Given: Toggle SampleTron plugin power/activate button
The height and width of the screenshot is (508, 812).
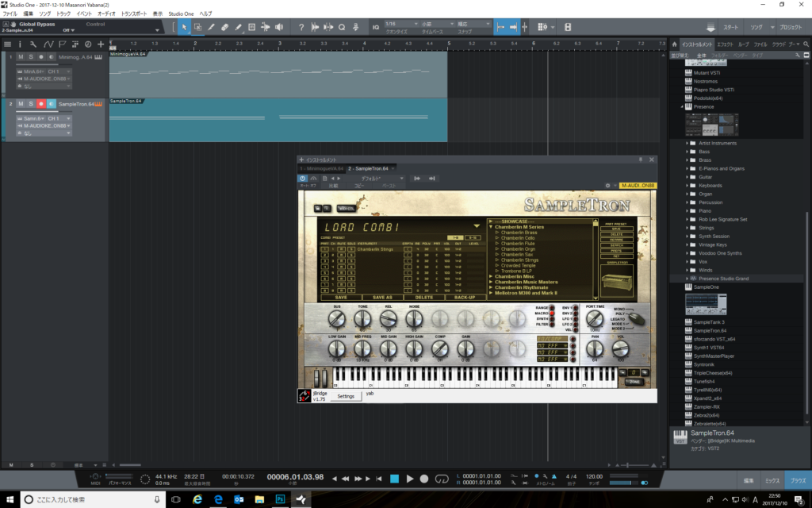Looking at the screenshot, I should 303,178.
